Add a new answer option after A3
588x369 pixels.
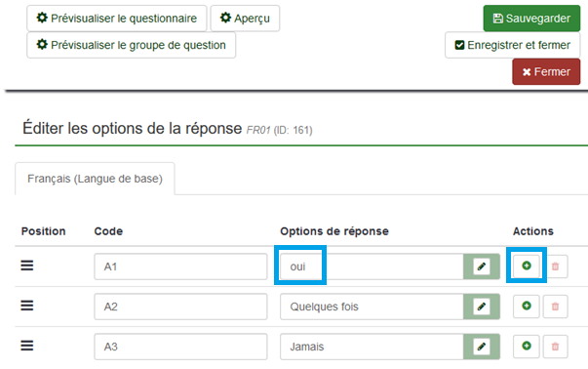527,347
